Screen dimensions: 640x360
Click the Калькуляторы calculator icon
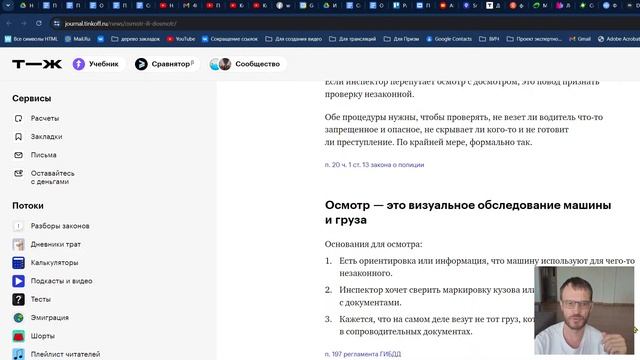click(18, 262)
